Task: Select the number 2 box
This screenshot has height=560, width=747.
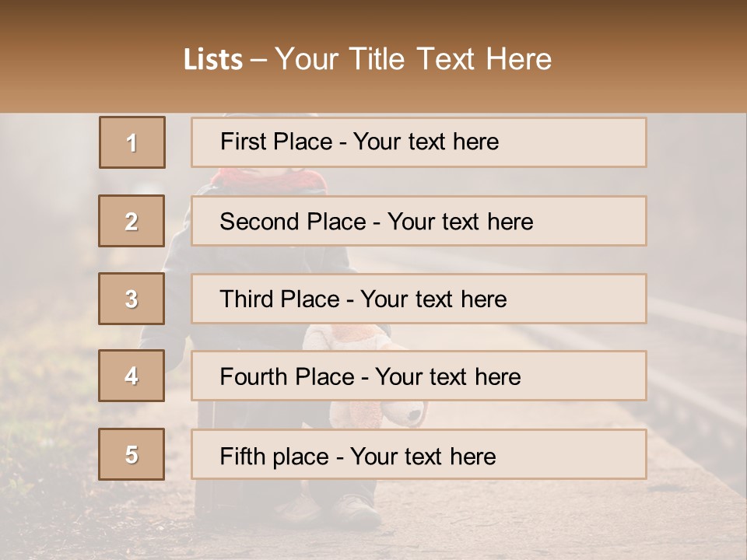Action: tap(132, 221)
